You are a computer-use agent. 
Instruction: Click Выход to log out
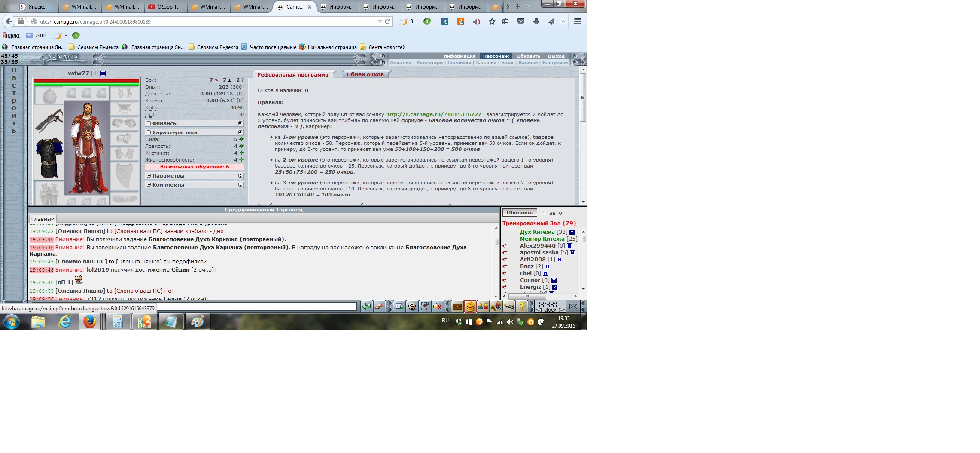556,56
